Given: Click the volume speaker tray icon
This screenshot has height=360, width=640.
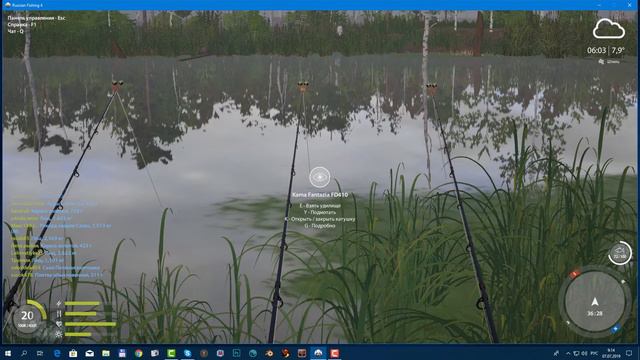Looking at the screenshot, I should click(584, 353).
